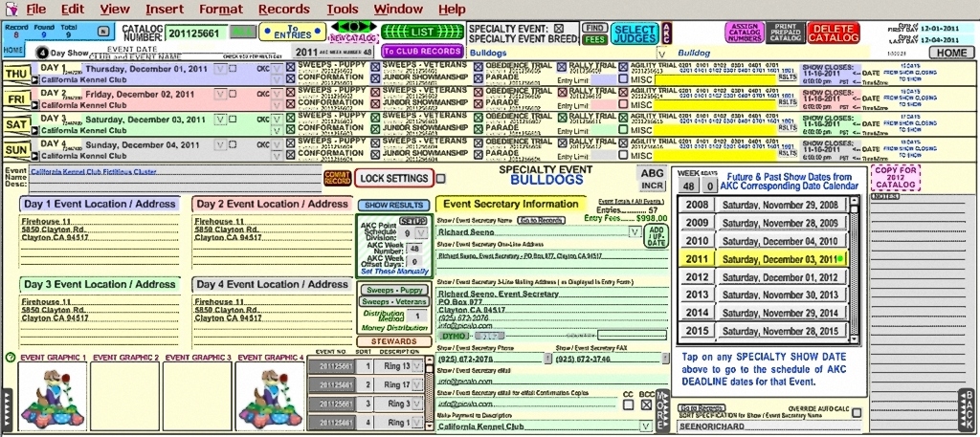Toggle the Lock Settings checkbox
The width and height of the screenshot is (980, 437).
pyautogui.click(x=440, y=179)
